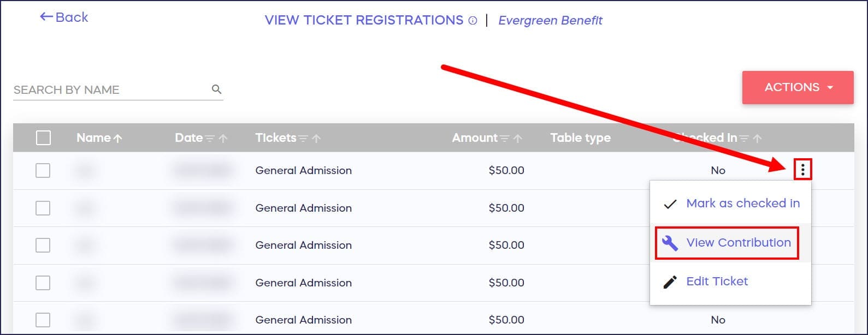Open the Evergreen Benefit event link
Screen dimensions: 868x335
pos(550,21)
